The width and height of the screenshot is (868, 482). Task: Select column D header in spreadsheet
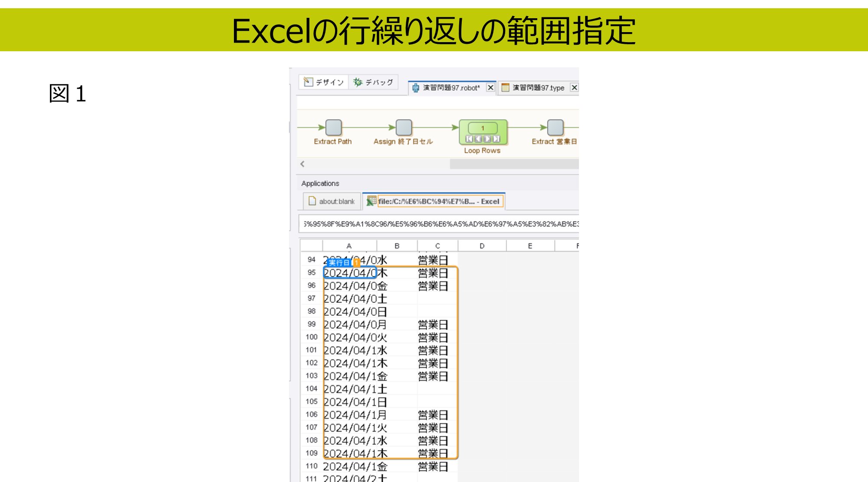(482, 246)
